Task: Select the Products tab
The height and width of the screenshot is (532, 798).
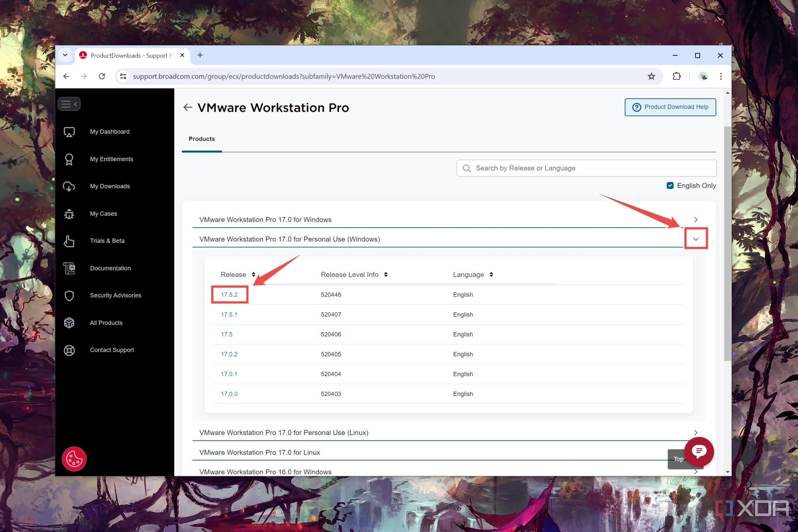Action: [201, 138]
